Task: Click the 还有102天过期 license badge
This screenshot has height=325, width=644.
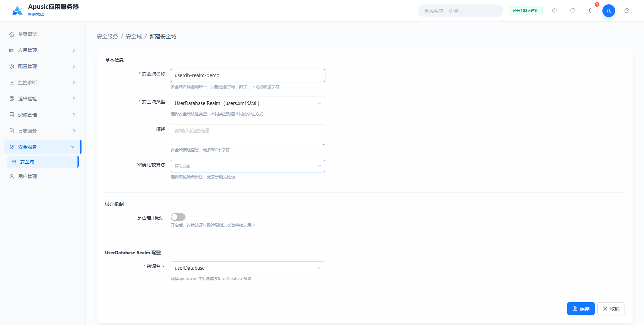Action: (x=526, y=11)
